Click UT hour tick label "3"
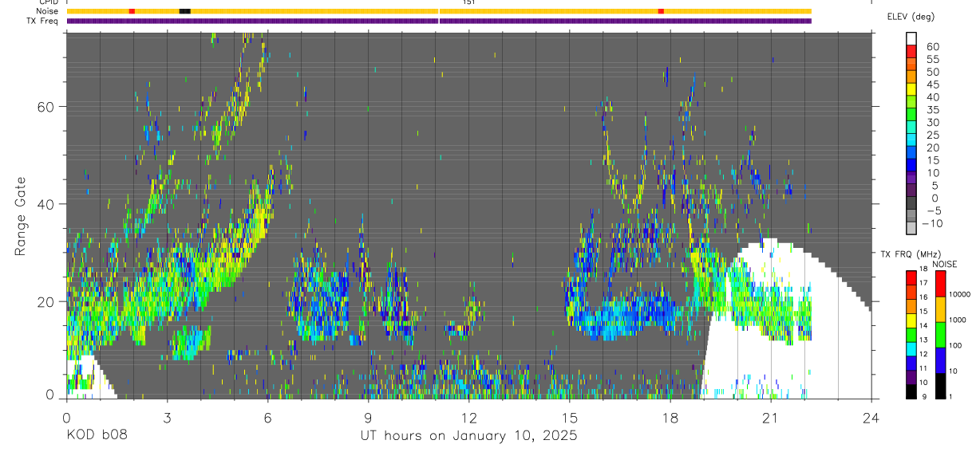Screen dimensions: 980x452 point(167,418)
